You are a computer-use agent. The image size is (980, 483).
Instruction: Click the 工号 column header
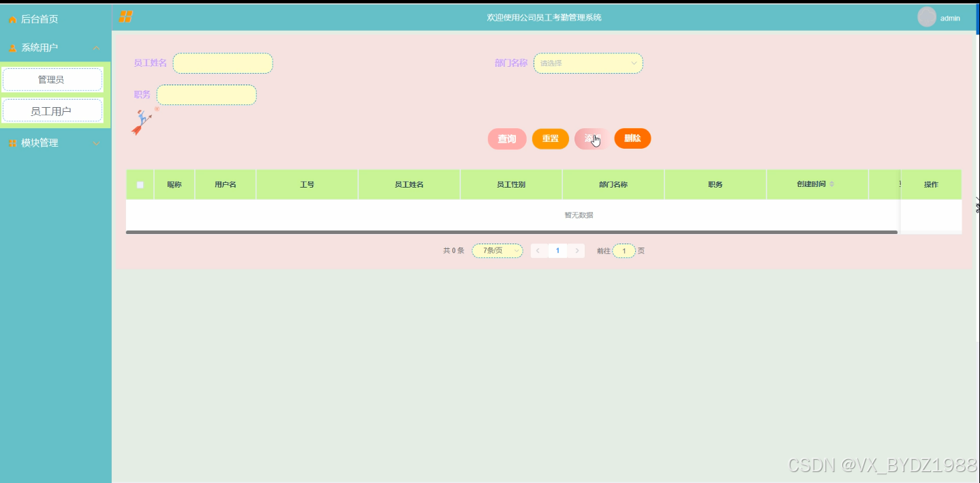[x=307, y=185]
